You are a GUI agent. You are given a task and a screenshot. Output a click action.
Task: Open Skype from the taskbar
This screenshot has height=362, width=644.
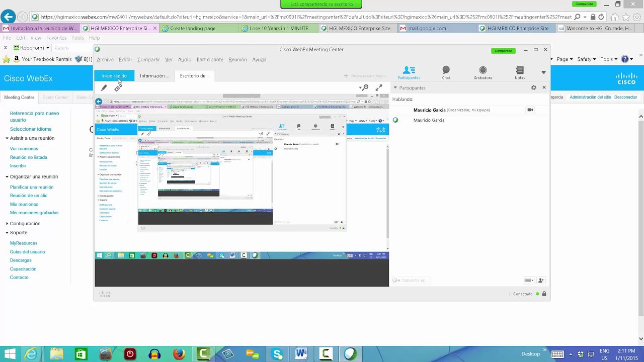tap(277, 354)
